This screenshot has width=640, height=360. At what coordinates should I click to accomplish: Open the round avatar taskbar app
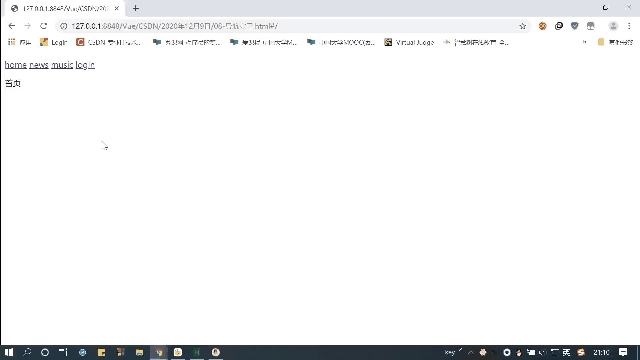coord(216,352)
